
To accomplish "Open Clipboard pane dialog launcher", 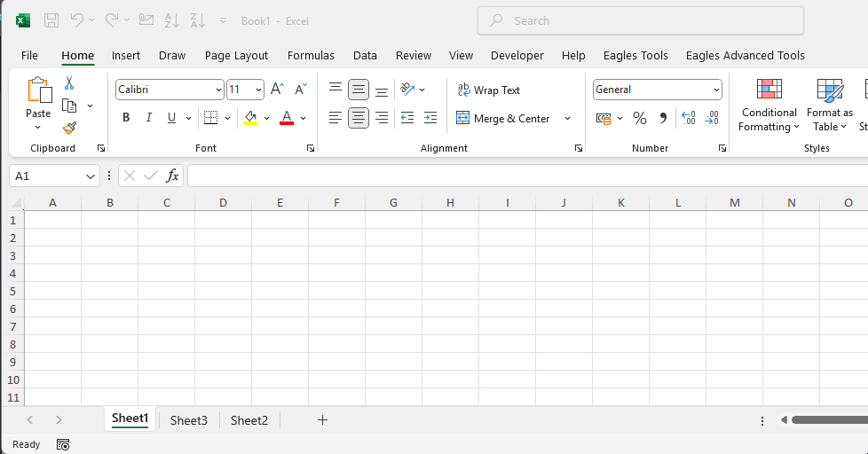I will pyautogui.click(x=101, y=148).
